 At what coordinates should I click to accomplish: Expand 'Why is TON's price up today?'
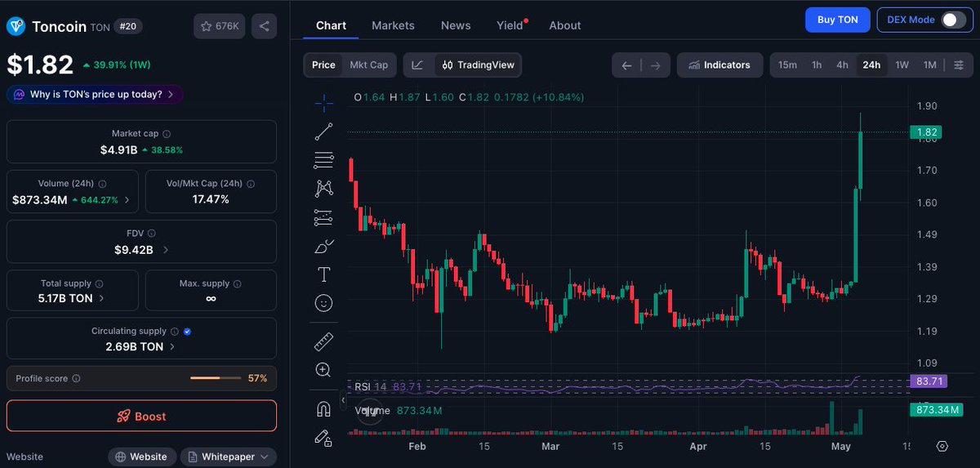coord(95,94)
